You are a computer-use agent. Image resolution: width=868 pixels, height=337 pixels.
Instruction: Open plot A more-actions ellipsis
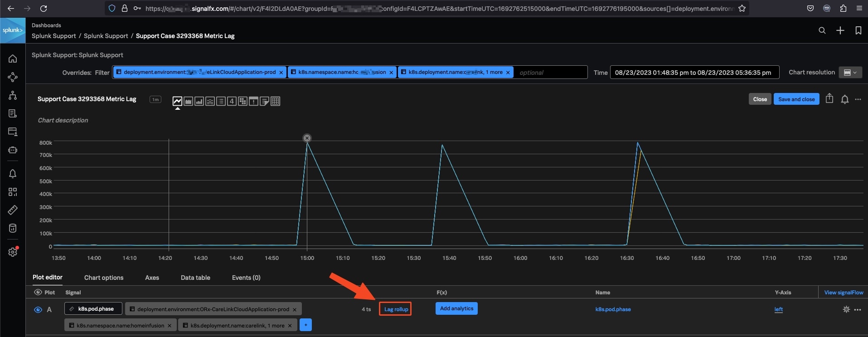(857, 310)
